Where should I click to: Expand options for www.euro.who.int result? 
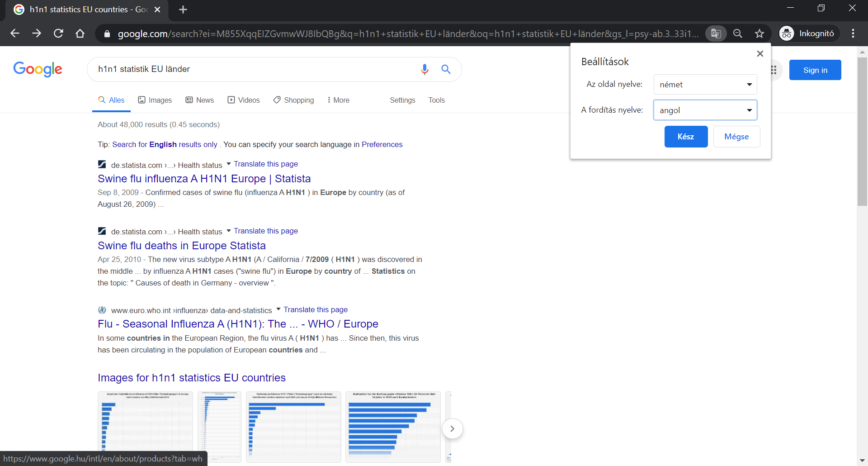(278, 309)
